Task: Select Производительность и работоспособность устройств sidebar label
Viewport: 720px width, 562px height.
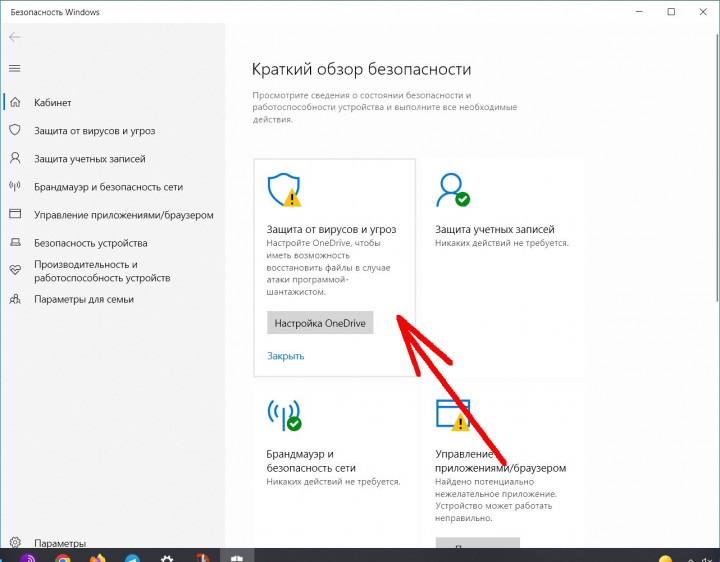Action: click(x=102, y=270)
